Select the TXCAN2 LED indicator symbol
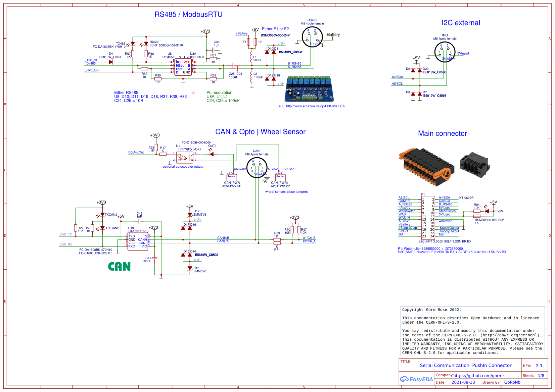 click(x=102, y=215)
